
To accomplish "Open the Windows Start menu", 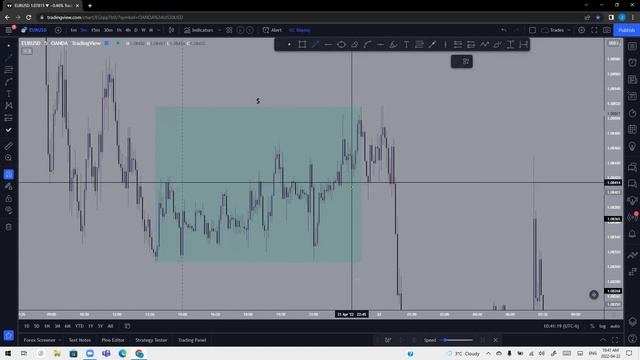I will point(8,353).
